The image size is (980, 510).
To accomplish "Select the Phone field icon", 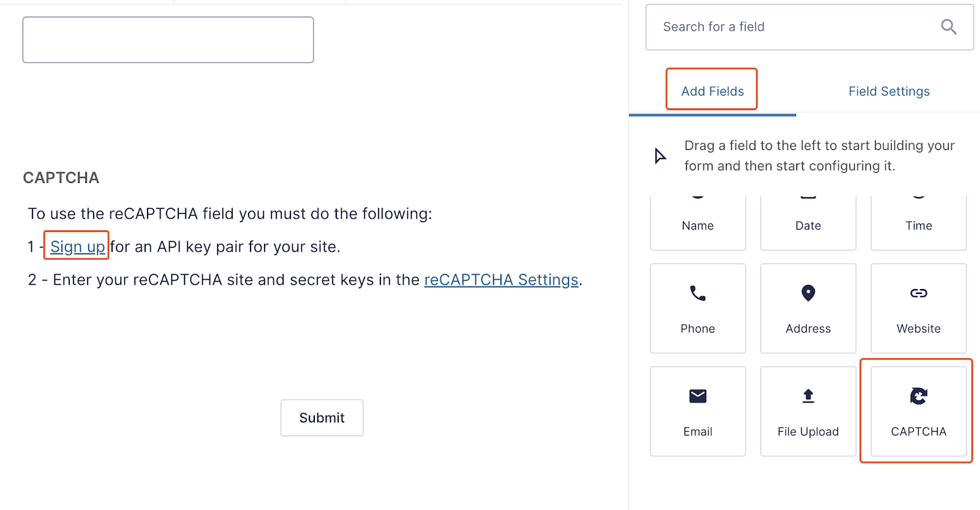I will [698, 294].
